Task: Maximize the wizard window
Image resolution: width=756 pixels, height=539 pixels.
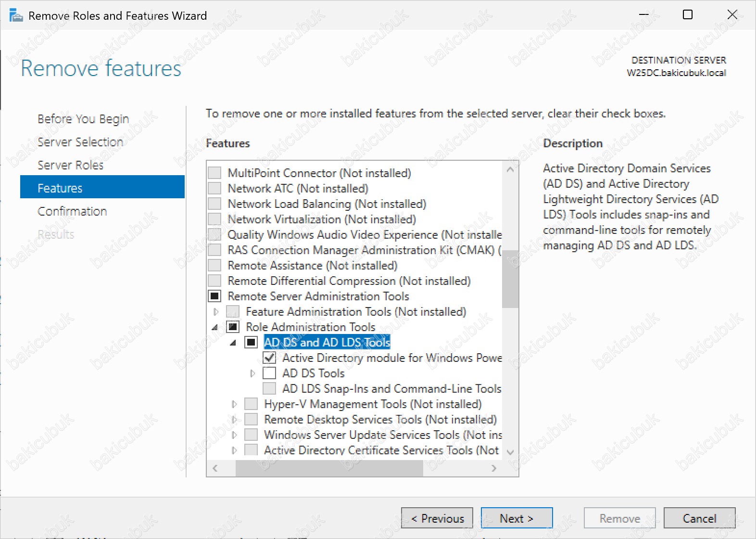Action: (x=688, y=14)
